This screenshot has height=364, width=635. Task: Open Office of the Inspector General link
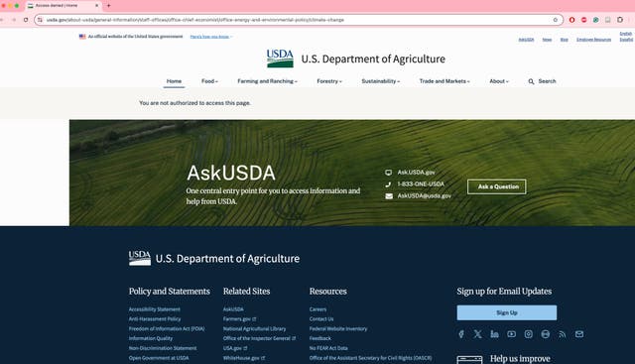pos(259,338)
